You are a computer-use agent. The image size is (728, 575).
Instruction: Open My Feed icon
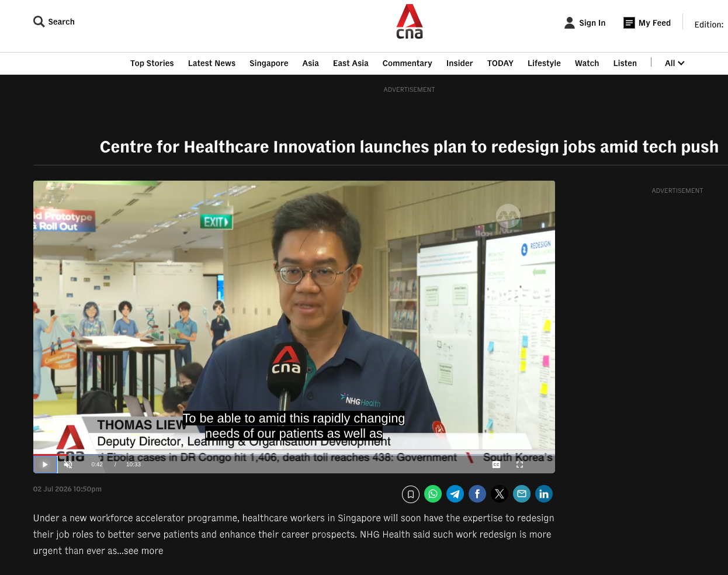(x=629, y=23)
